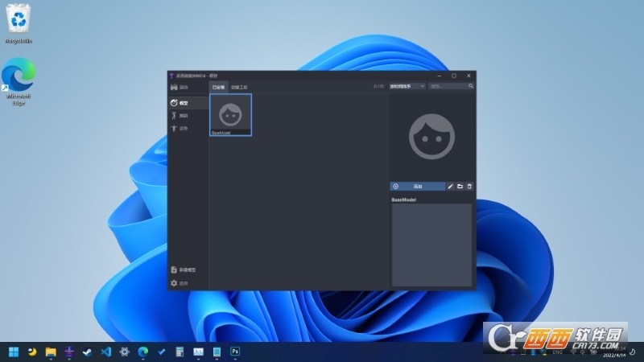This screenshot has height=362, width=644.
Task: Open Microsoft Edge desktop shortcut
Action: point(18,80)
